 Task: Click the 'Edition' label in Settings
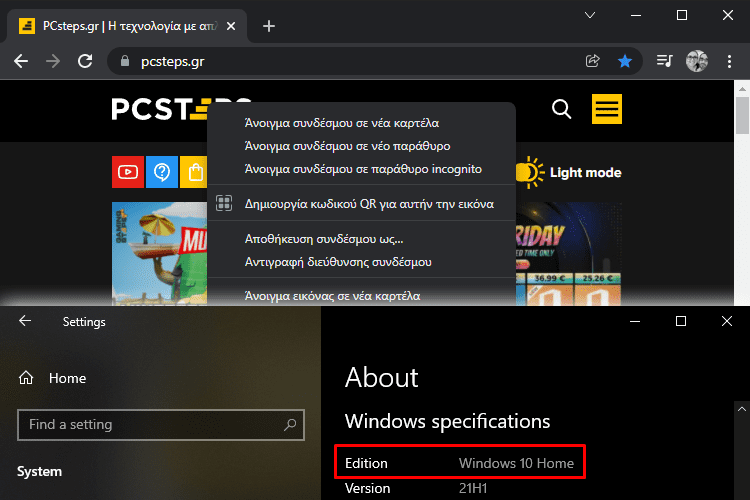click(366, 463)
